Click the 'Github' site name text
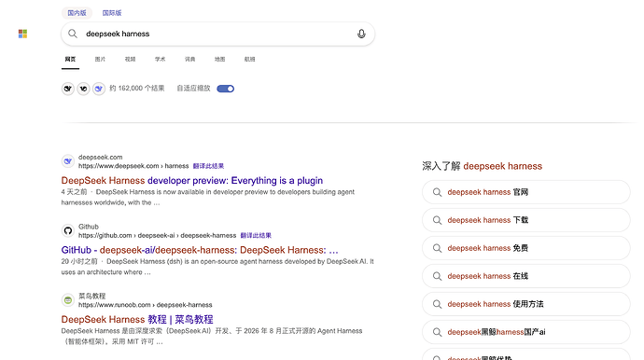 (x=89, y=227)
